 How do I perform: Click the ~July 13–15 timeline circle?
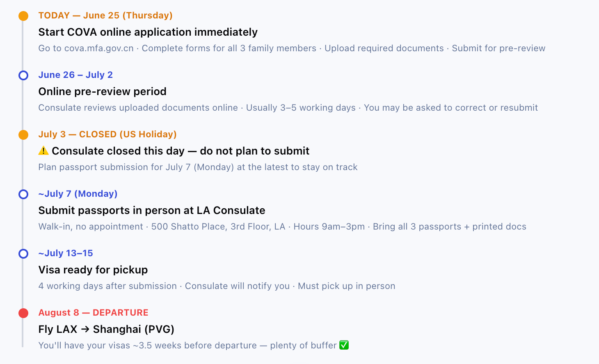tap(23, 254)
